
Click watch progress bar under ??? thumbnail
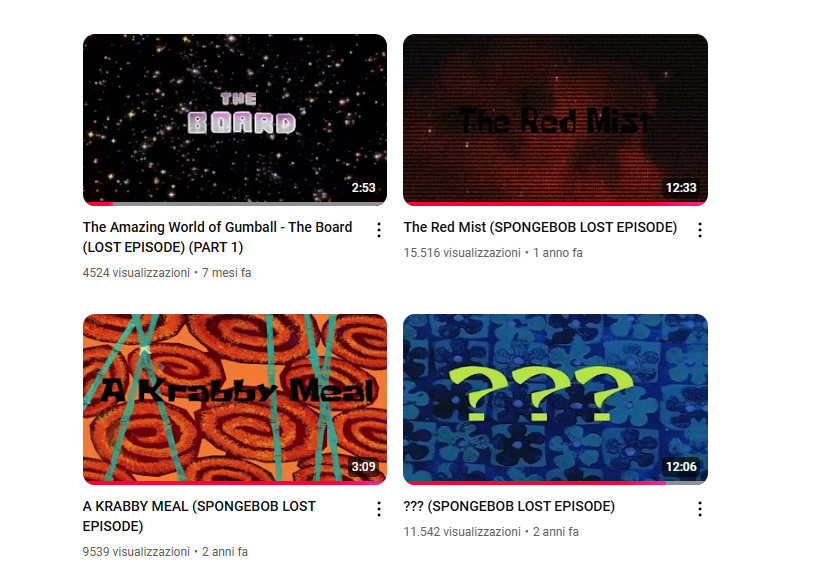pyautogui.click(x=555, y=483)
